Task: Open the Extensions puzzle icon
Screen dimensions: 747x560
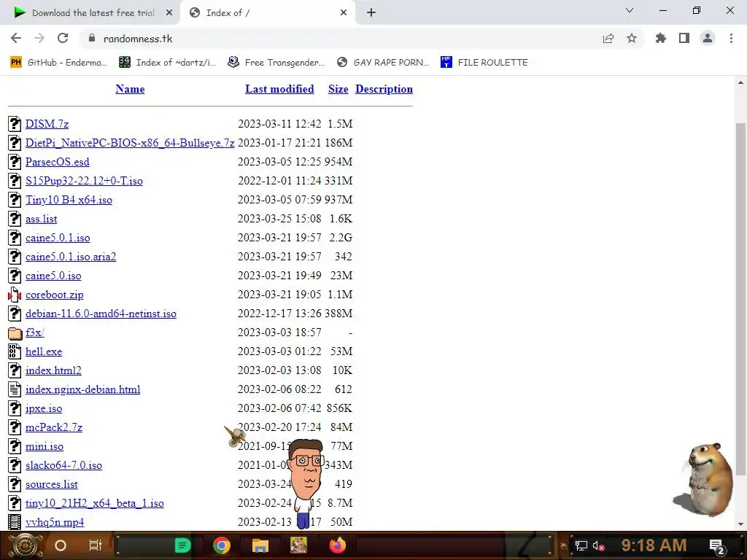Action: pyautogui.click(x=661, y=39)
